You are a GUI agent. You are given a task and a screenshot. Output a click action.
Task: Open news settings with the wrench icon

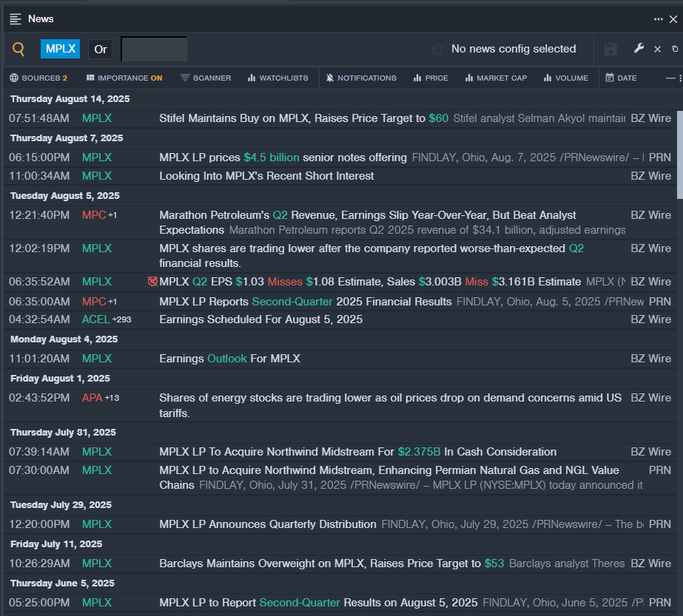pos(639,48)
